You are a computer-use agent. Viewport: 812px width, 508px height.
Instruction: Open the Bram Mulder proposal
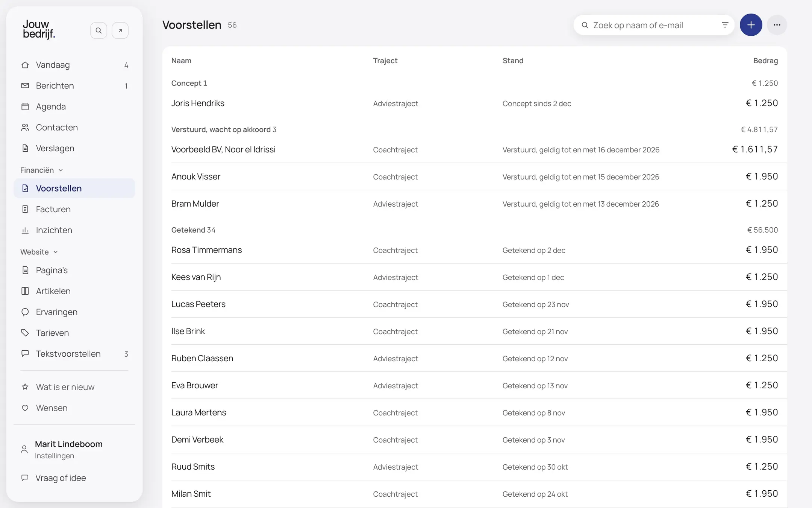coord(474,204)
